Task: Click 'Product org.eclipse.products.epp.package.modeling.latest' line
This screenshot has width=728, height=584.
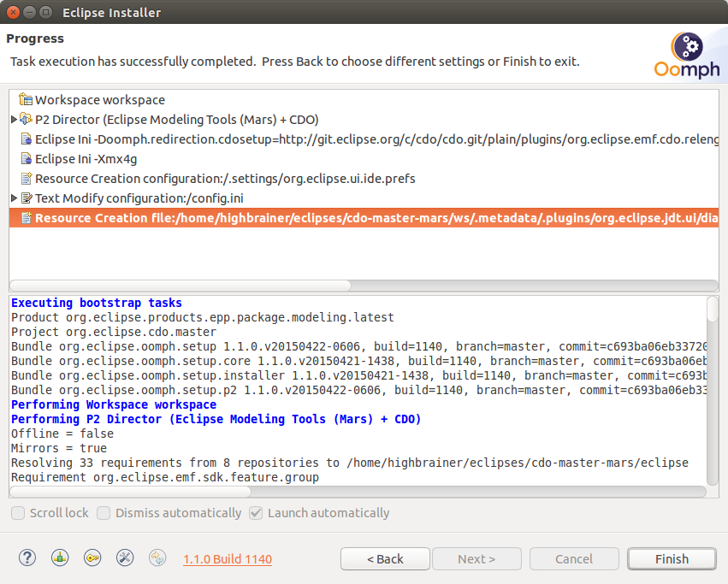Action: [203, 317]
